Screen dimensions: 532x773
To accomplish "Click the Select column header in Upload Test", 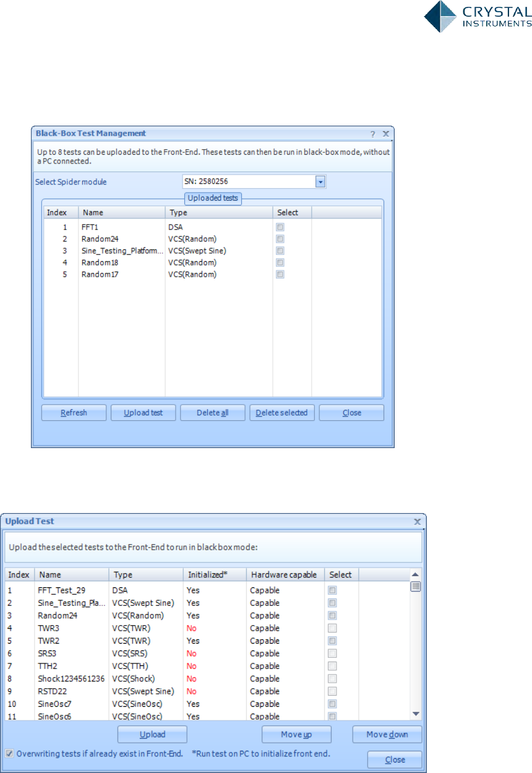I will coord(341,574).
